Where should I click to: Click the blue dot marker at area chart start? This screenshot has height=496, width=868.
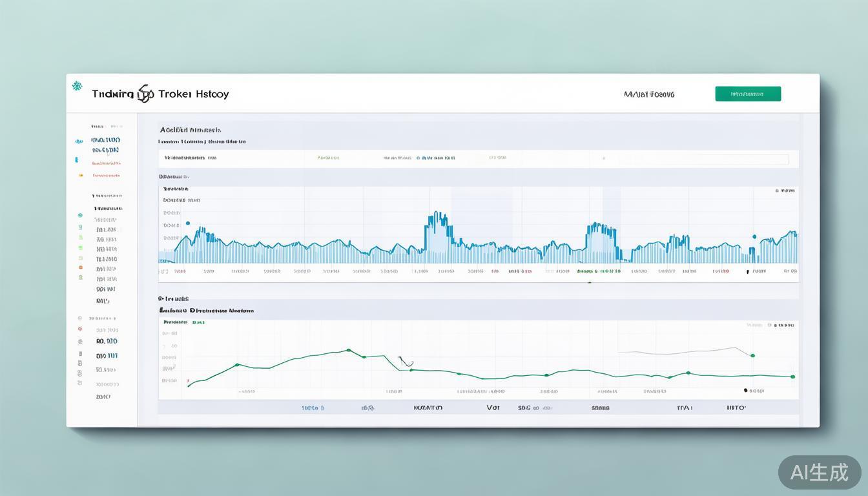click(x=188, y=223)
